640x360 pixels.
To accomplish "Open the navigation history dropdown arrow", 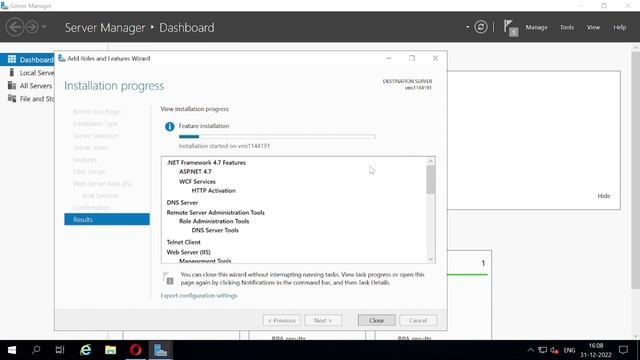I will pos(44,27).
